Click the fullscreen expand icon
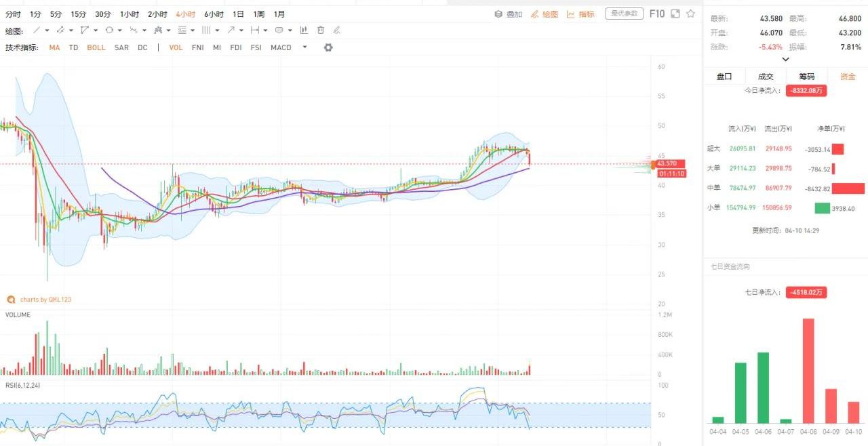 coord(675,14)
